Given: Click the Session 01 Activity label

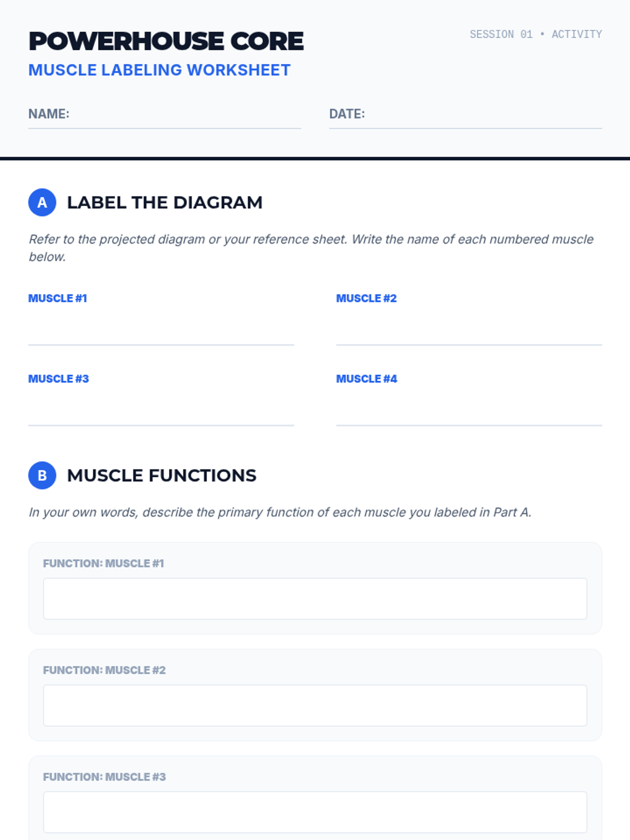Looking at the screenshot, I should pyautogui.click(x=535, y=34).
